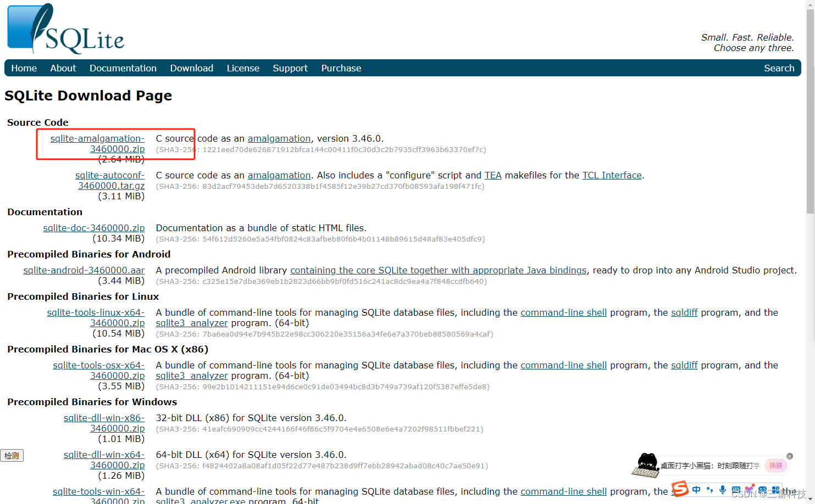Viewport: 815px width, 504px height.
Task: Open command-line shell link in Linux row
Action: 564,312
